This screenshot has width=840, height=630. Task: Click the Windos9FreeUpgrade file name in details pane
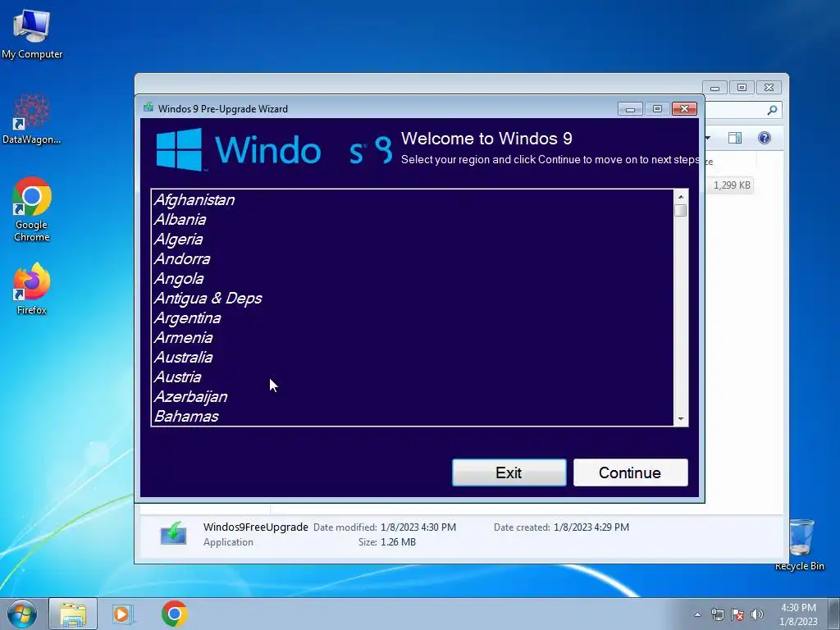[256, 527]
